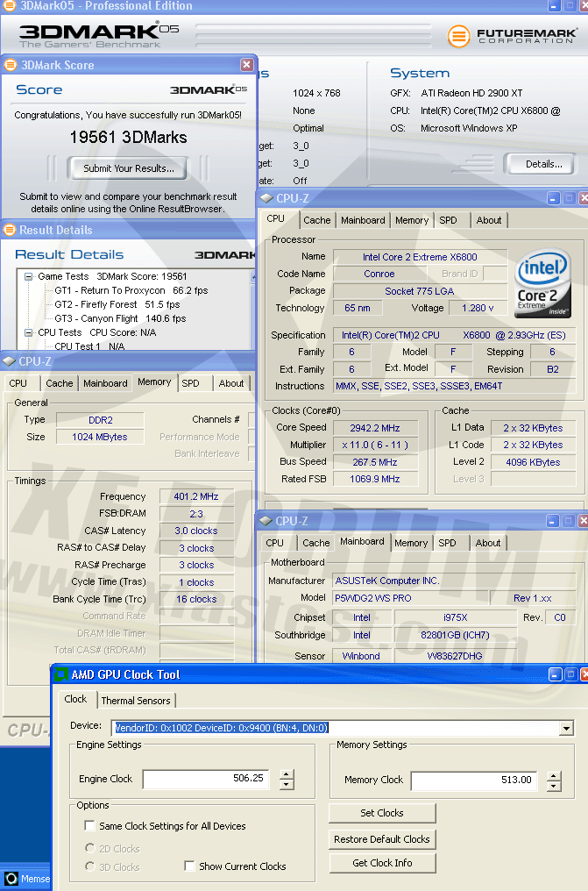
Task: Click the Chipset i975X value
Action: [455, 617]
